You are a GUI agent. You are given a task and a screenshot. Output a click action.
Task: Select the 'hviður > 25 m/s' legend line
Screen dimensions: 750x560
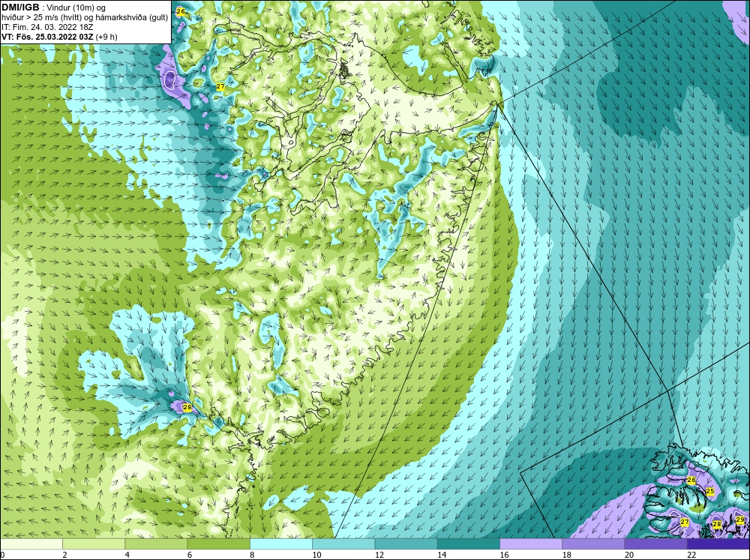tap(85, 18)
